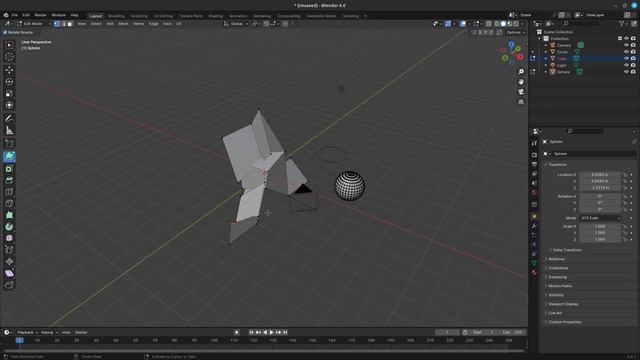Viewport: 640px width, 360px height.
Task: Click the Zoom viewport navigation icon
Action: (x=521, y=71)
